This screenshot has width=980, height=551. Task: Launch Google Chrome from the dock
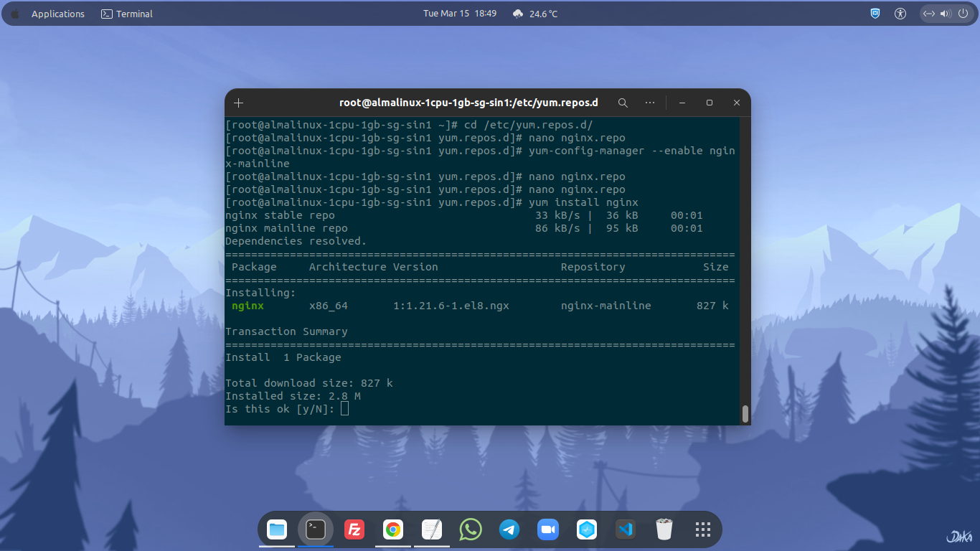[392, 529]
